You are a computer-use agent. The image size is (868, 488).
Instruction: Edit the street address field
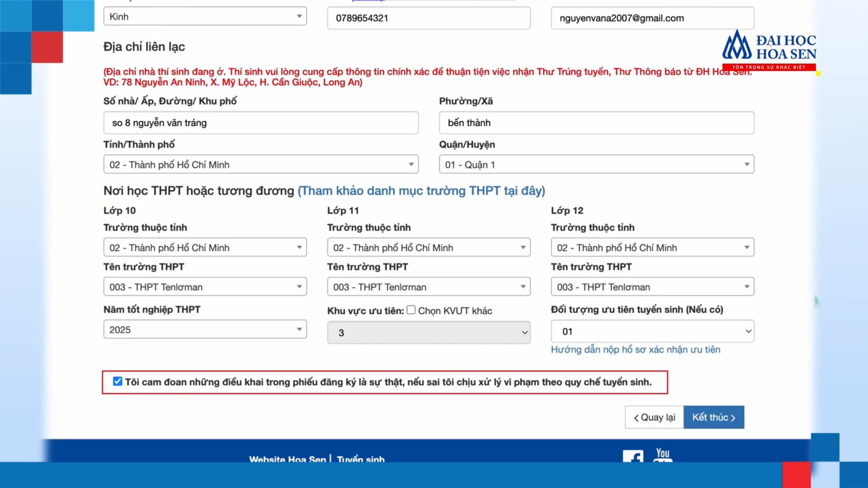tap(261, 123)
